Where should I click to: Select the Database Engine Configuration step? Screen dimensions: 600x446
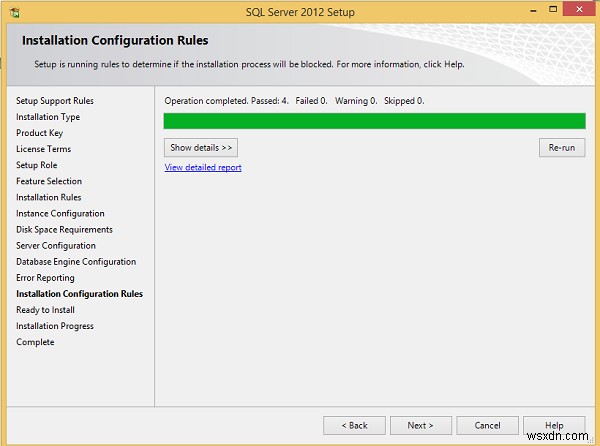76,262
